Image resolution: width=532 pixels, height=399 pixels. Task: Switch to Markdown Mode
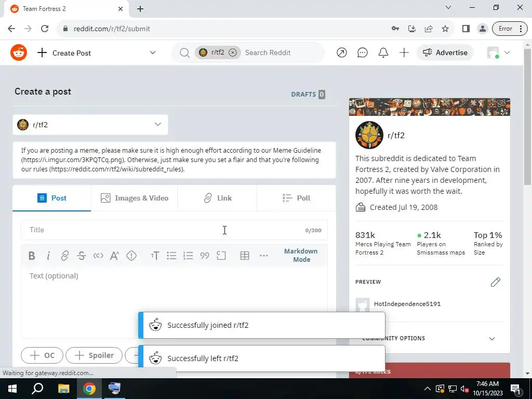point(301,255)
